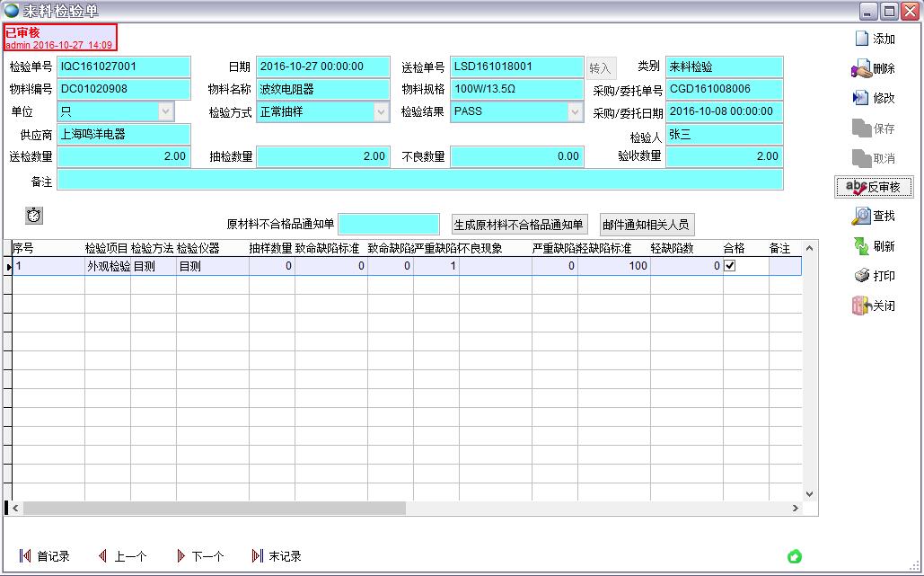The width and height of the screenshot is (924, 576).
Task: Go to 首记录 (first record)
Action: (44, 556)
